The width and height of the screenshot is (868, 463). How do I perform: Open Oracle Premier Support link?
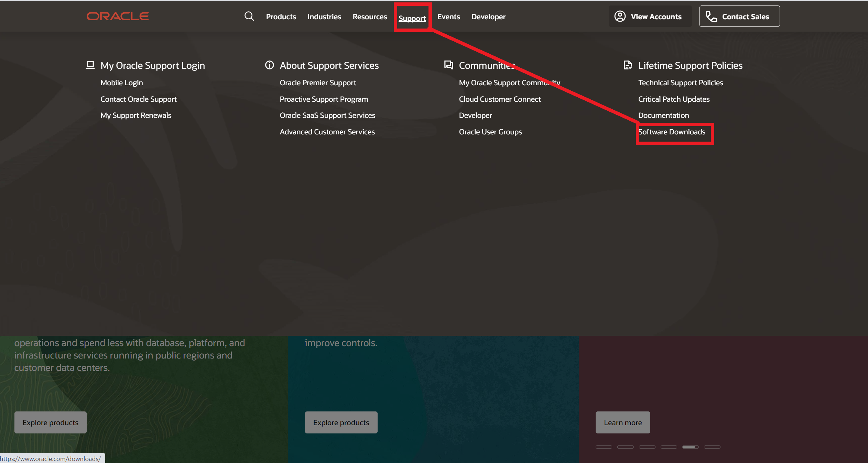pyautogui.click(x=318, y=82)
